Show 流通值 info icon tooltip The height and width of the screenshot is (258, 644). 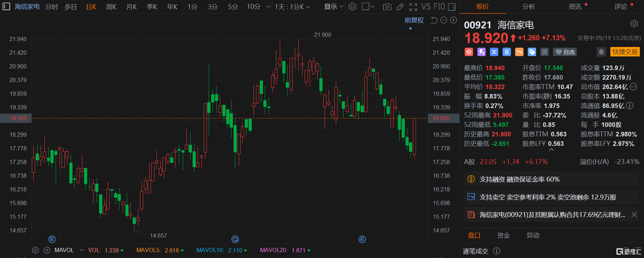[x=630, y=106]
